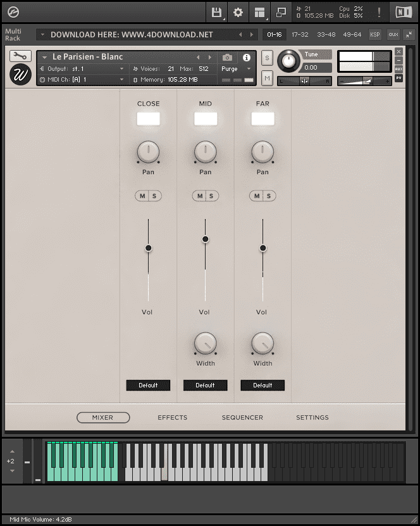
Task: Solo the instrument with S button
Action: coord(267,58)
